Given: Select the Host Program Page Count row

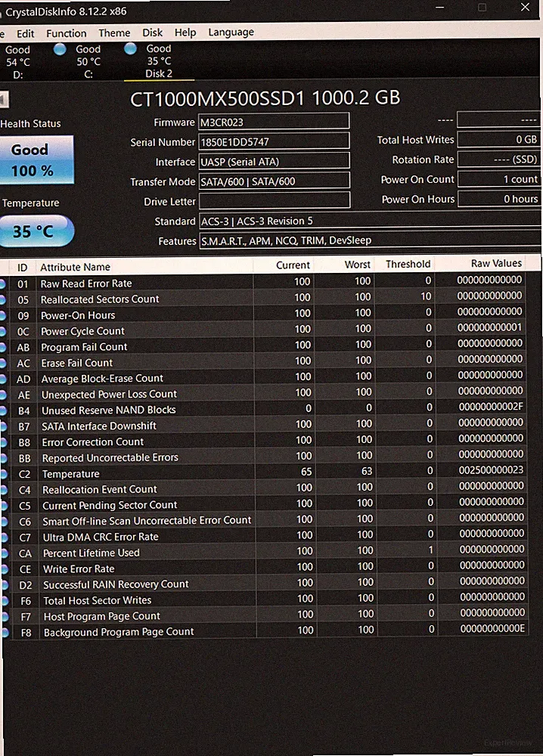Looking at the screenshot, I should click(264, 615).
